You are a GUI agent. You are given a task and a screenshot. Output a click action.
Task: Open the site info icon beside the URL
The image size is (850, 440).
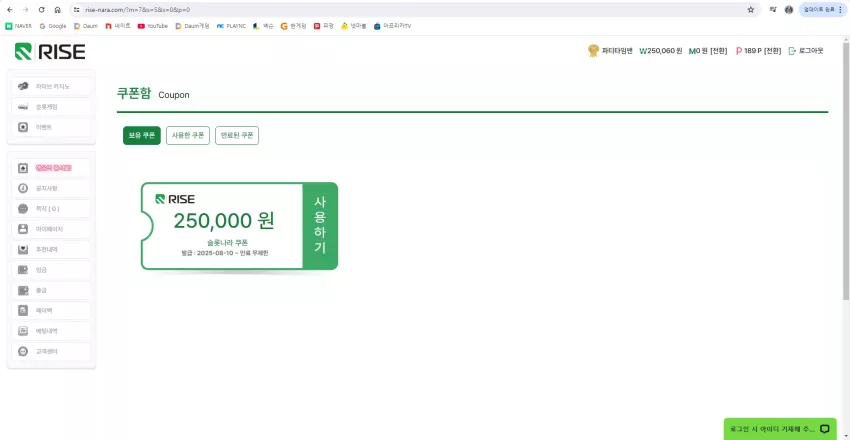point(76,10)
